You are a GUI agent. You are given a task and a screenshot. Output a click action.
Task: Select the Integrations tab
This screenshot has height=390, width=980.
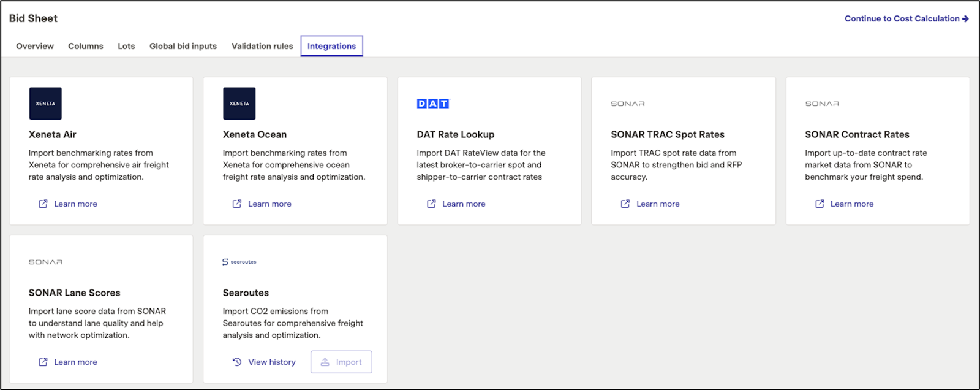(x=331, y=46)
